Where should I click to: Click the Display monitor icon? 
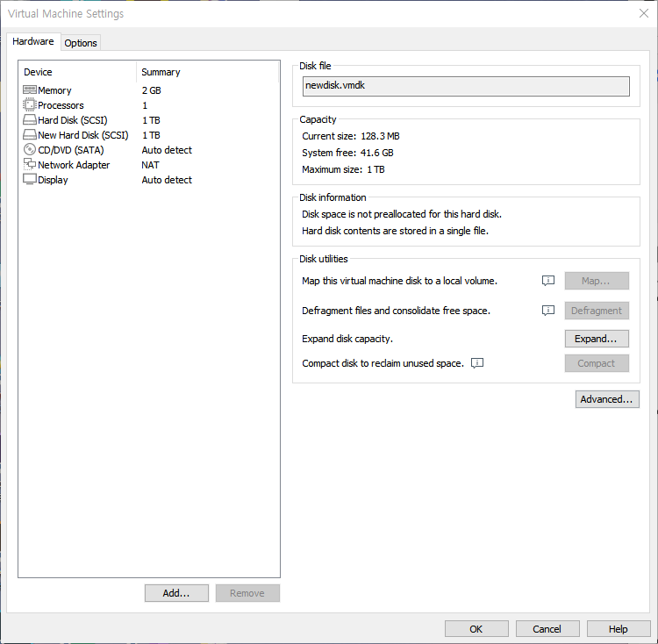tap(29, 179)
